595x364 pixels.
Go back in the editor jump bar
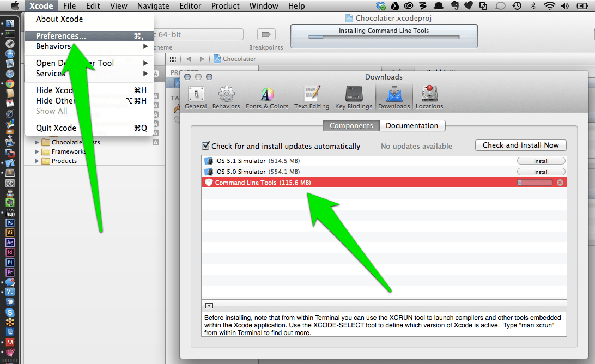point(189,59)
